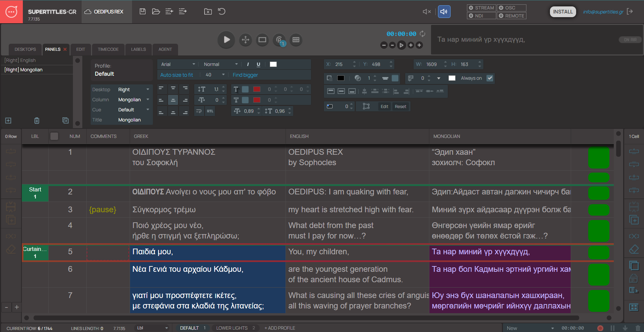Open the Cue Default dropdown
644x332 pixels.
134,110
